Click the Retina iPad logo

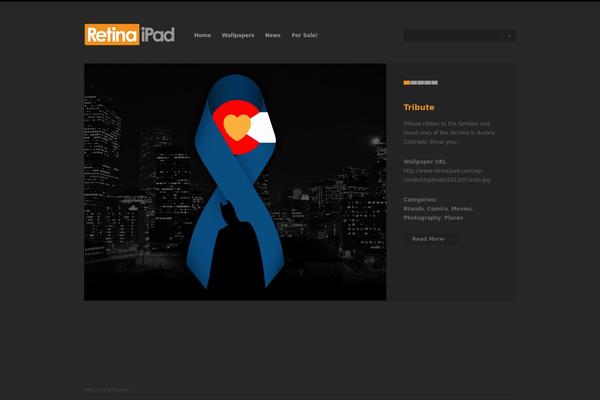pos(130,34)
